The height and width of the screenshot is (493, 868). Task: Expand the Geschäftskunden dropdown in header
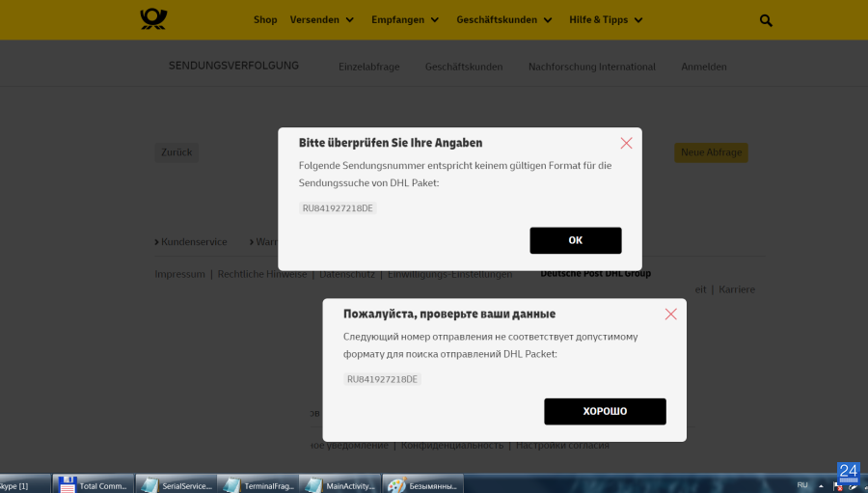504,20
